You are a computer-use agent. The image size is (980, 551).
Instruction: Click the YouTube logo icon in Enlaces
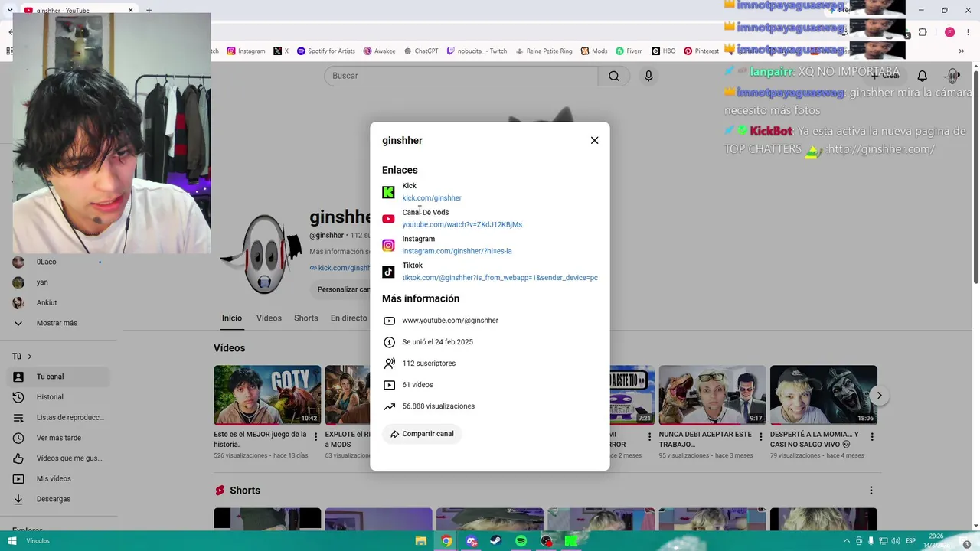pyautogui.click(x=388, y=219)
